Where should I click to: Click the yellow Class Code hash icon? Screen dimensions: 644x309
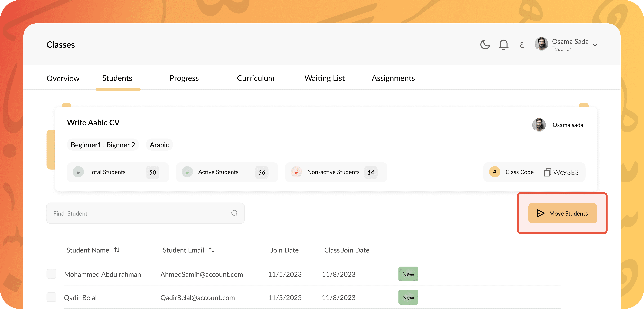click(x=494, y=172)
